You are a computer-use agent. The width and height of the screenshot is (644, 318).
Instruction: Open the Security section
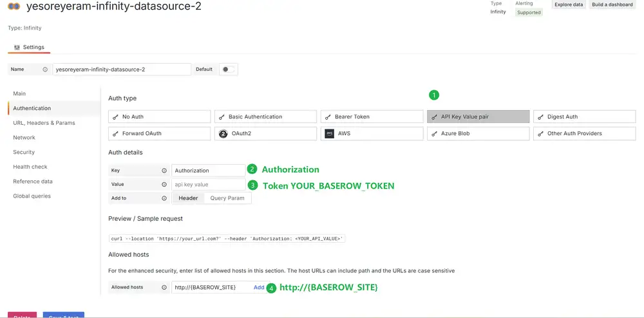pyautogui.click(x=24, y=152)
